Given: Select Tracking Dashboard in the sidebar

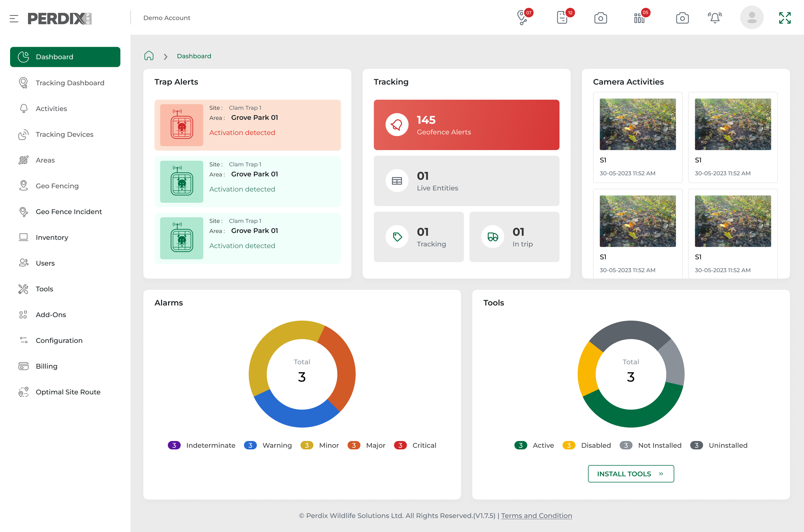Looking at the screenshot, I should point(70,83).
